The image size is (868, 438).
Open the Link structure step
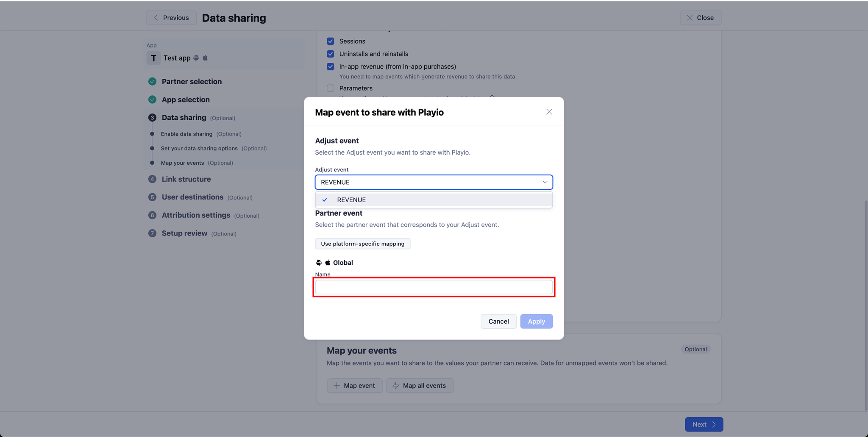(186, 179)
